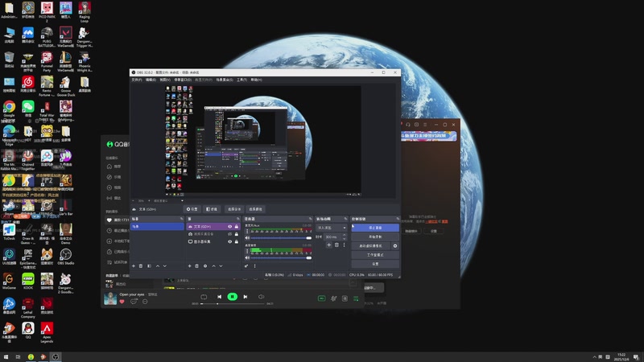This screenshot has width=644, height=362.
Task: Open File menu in OBS
Action: pyautogui.click(x=136, y=80)
